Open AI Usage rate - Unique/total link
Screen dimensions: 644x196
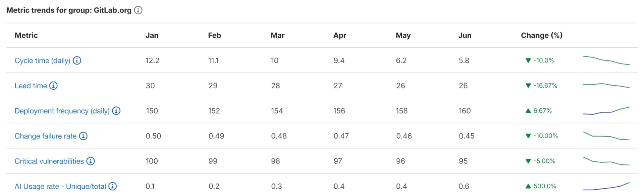click(60, 186)
